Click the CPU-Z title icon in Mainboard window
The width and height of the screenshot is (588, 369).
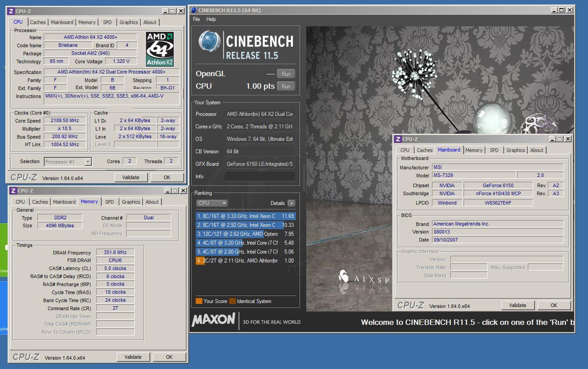coord(398,139)
